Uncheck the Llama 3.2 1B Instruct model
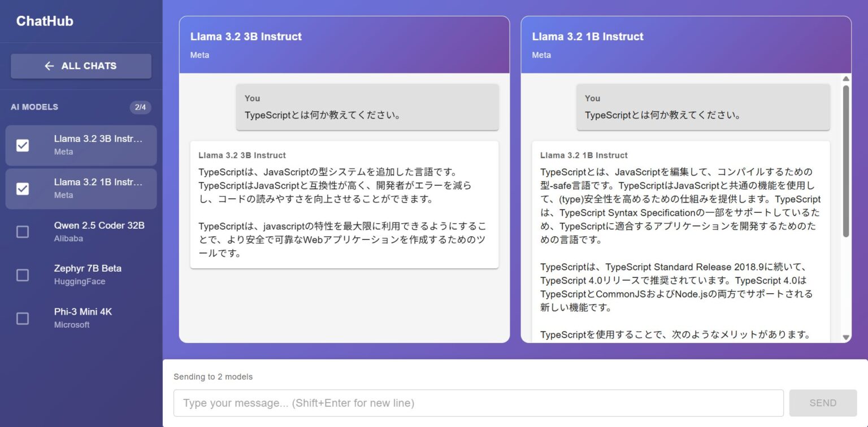868x427 pixels. 23,189
